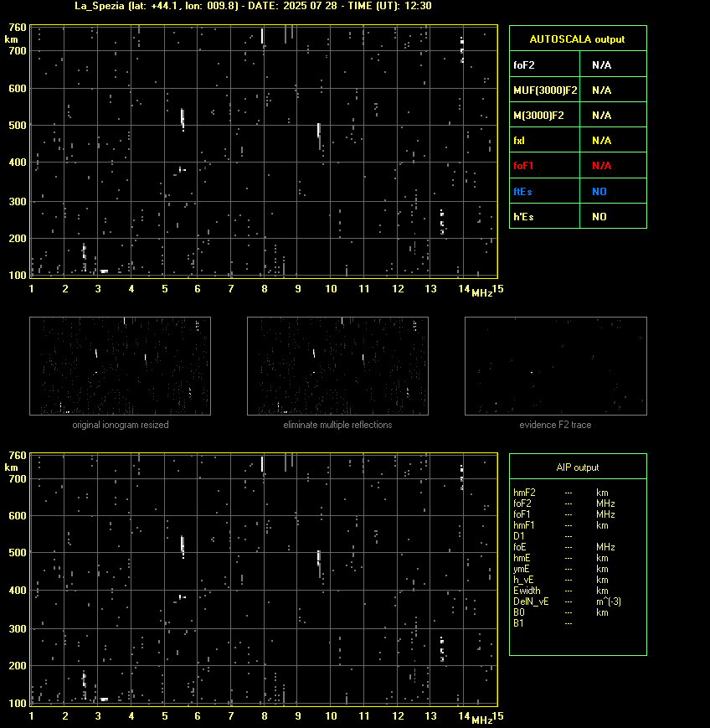Select the red foF1 label in AUTOSCALA table
Viewport: 710px width, 728px height.
(x=523, y=165)
